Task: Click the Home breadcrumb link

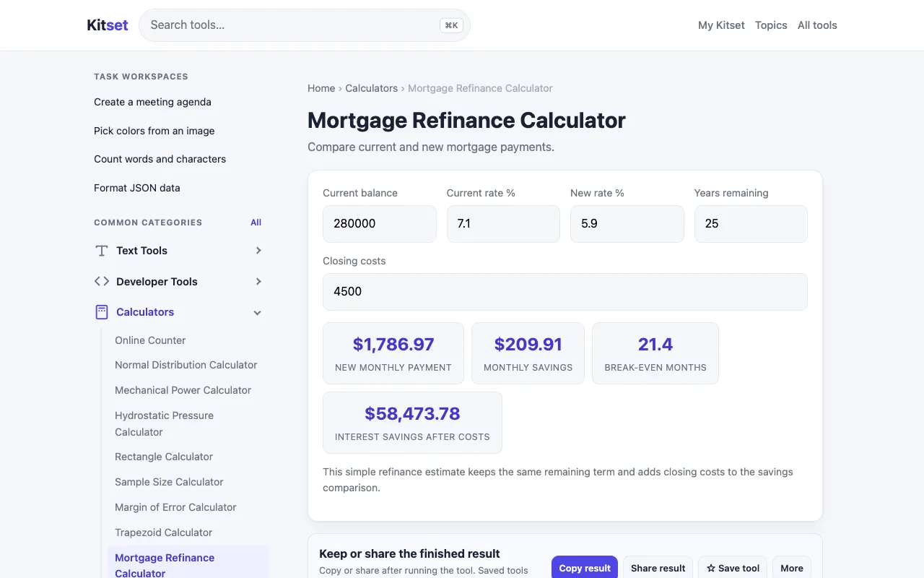Action: [321, 88]
